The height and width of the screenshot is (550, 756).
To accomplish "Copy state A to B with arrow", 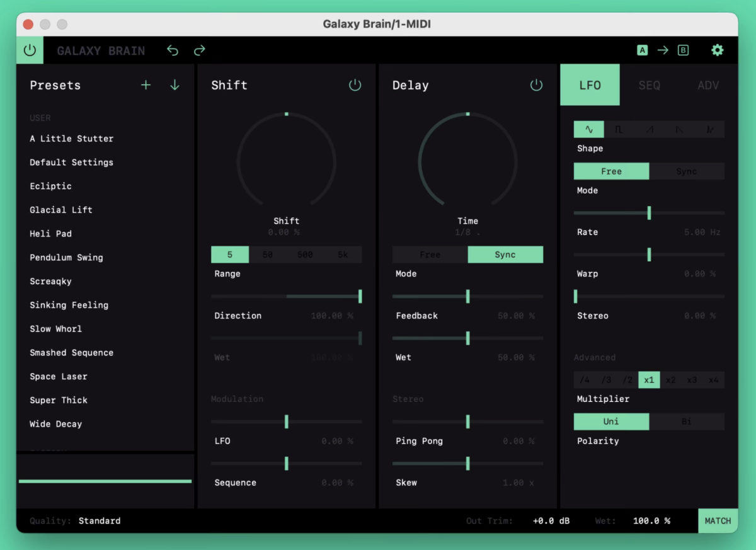I will pos(663,50).
